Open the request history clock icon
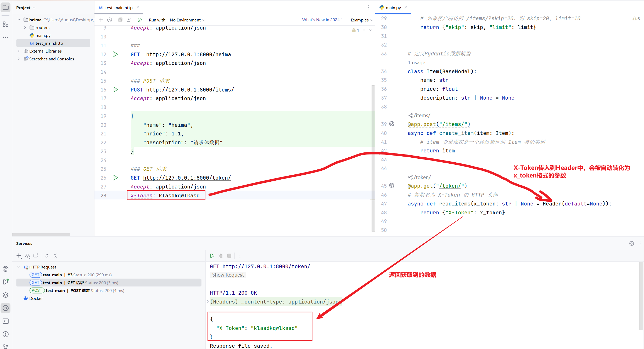Image resolution: width=644 pixels, height=349 pixels. point(110,20)
